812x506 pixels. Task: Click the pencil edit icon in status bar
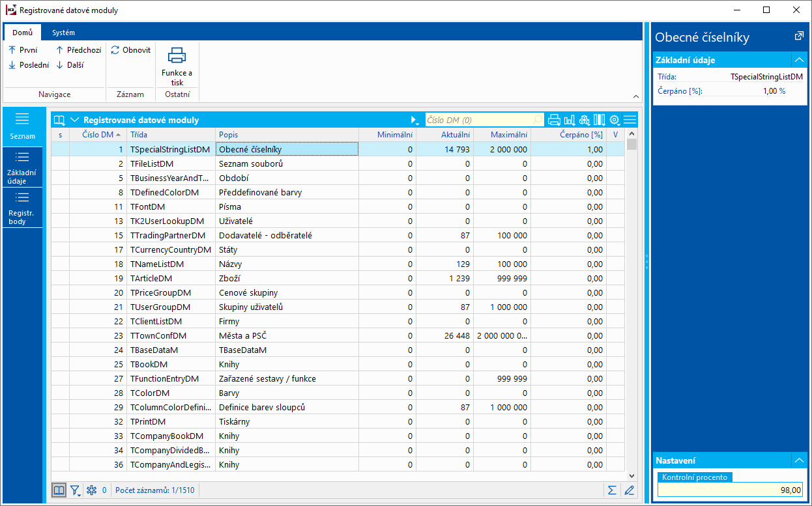pyautogui.click(x=629, y=490)
